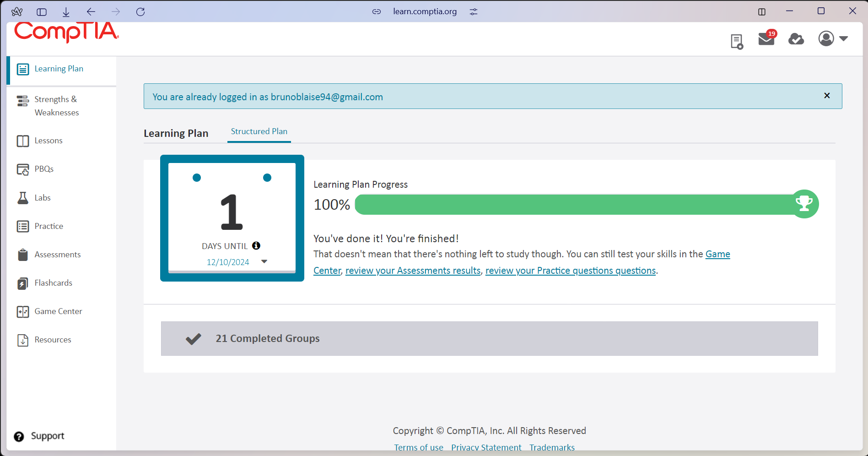The image size is (868, 456).
Task: Open the browser downloads icon
Action: pyautogui.click(x=66, y=12)
